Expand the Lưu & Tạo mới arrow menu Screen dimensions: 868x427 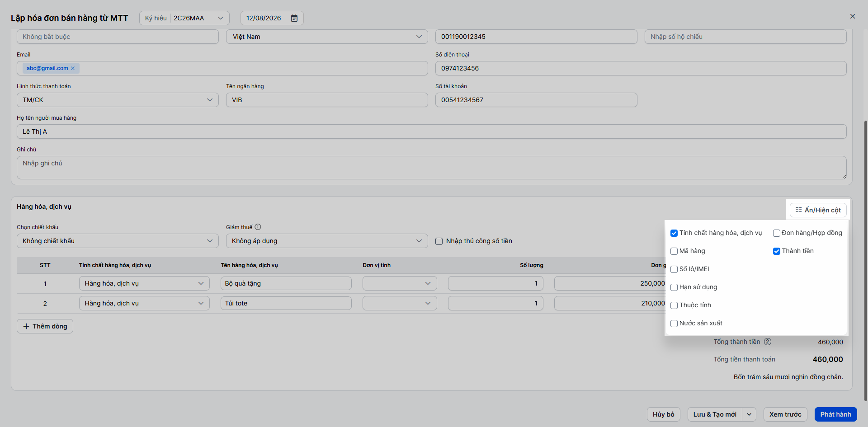point(749,414)
